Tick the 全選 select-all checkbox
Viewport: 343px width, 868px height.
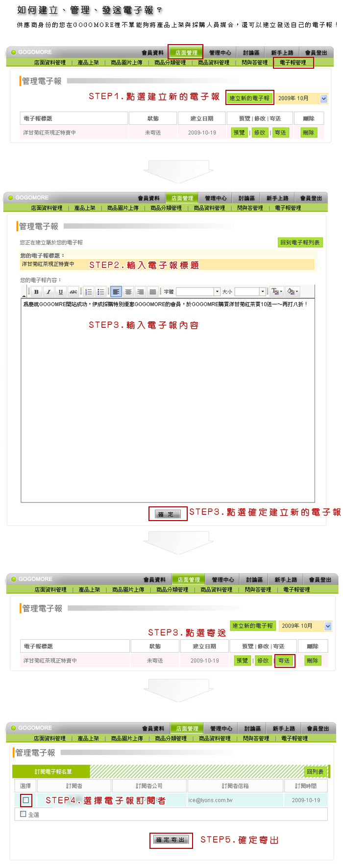[x=23, y=814]
